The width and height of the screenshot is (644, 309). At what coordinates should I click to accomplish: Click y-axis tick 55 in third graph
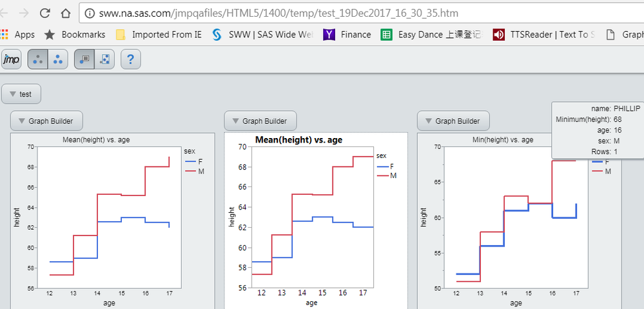click(x=439, y=253)
